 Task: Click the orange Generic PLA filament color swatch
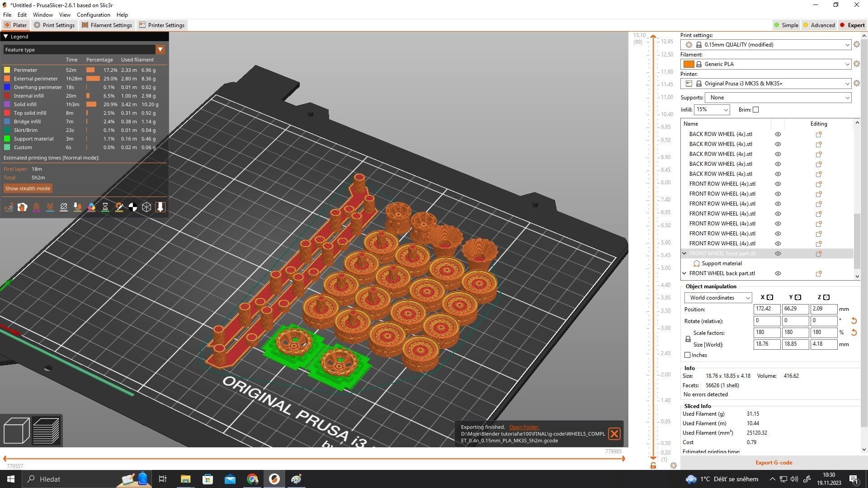click(x=689, y=64)
